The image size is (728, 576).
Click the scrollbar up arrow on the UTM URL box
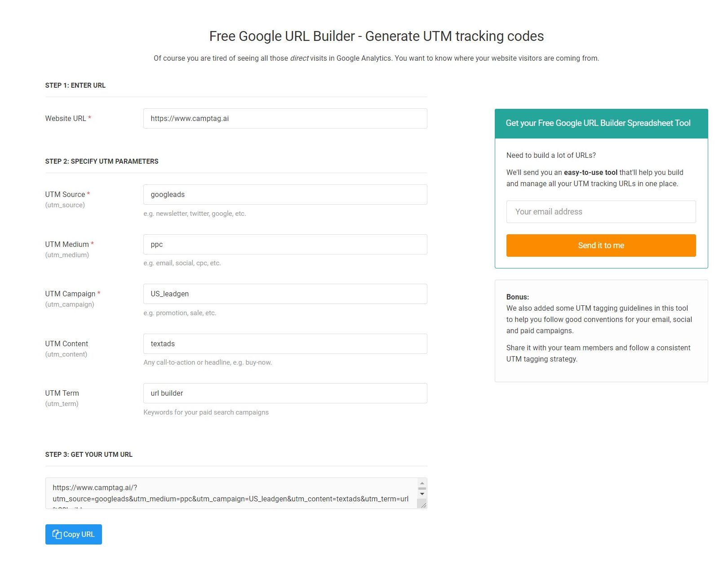pos(422,484)
